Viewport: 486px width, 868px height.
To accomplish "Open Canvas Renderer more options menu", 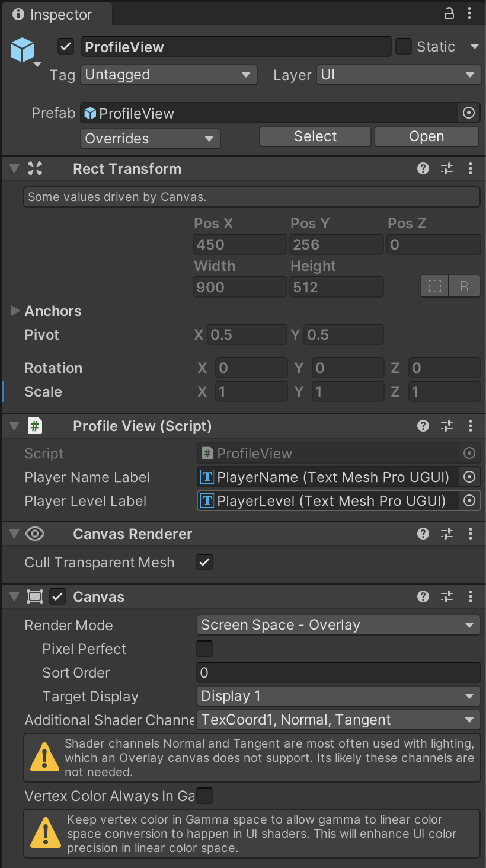I will tap(471, 534).
